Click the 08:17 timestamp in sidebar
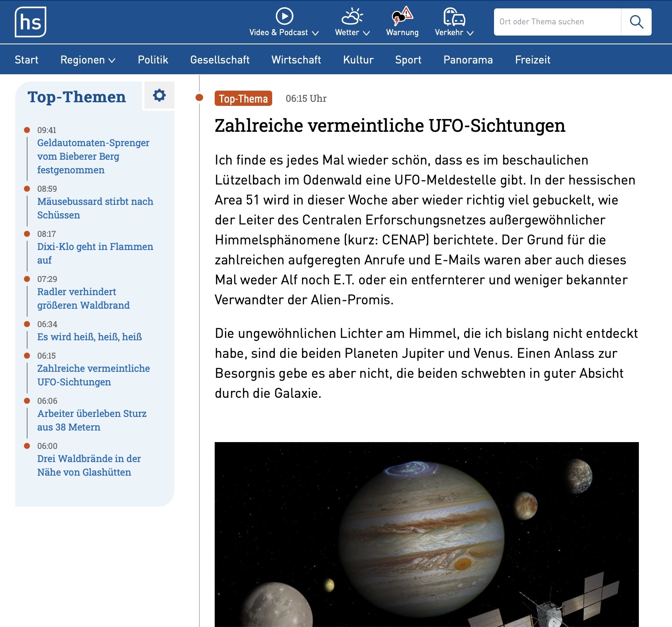The image size is (672, 627). click(47, 234)
